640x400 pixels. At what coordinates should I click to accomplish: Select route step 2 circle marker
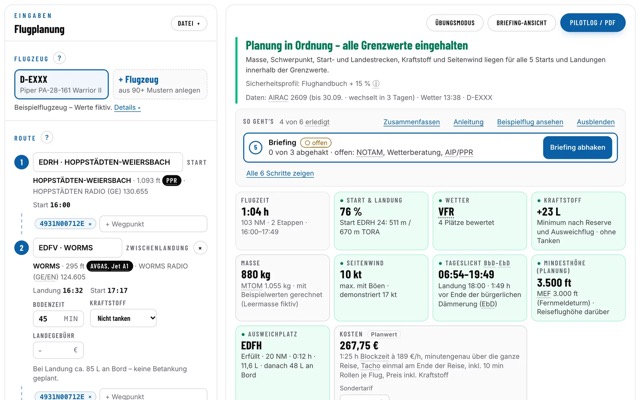(22, 248)
